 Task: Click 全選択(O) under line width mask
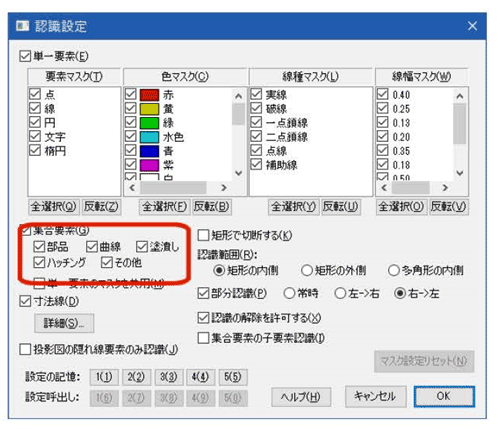[x=401, y=207]
